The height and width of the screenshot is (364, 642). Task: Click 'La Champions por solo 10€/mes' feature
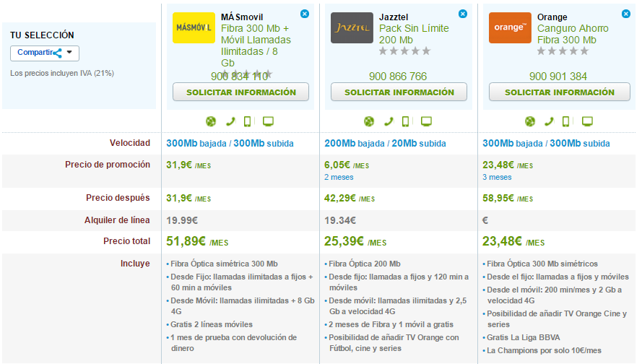point(544,351)
